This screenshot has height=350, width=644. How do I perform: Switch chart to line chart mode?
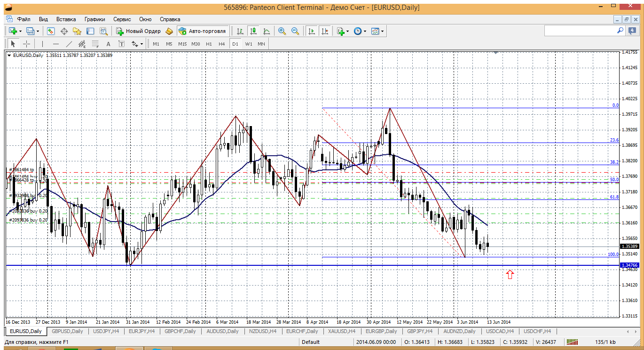tap(267, 31)
